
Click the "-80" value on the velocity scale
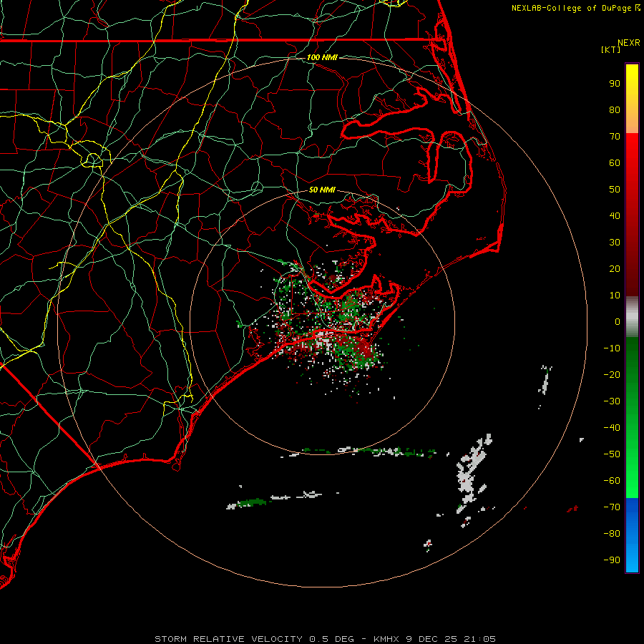click(612, 534)
